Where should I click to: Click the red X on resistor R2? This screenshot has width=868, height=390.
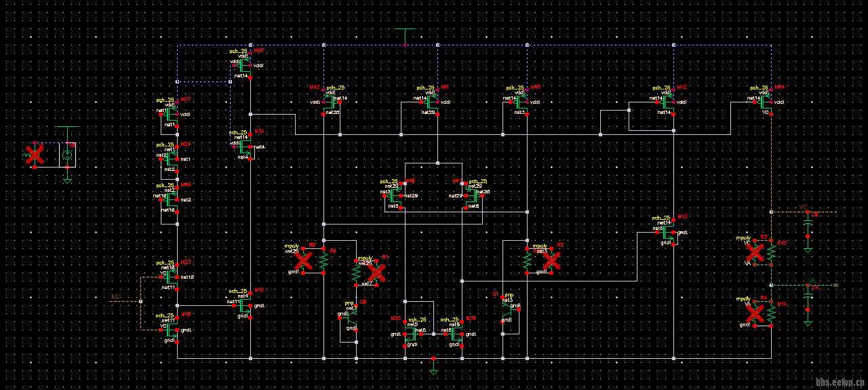click(x=551, y=260)
